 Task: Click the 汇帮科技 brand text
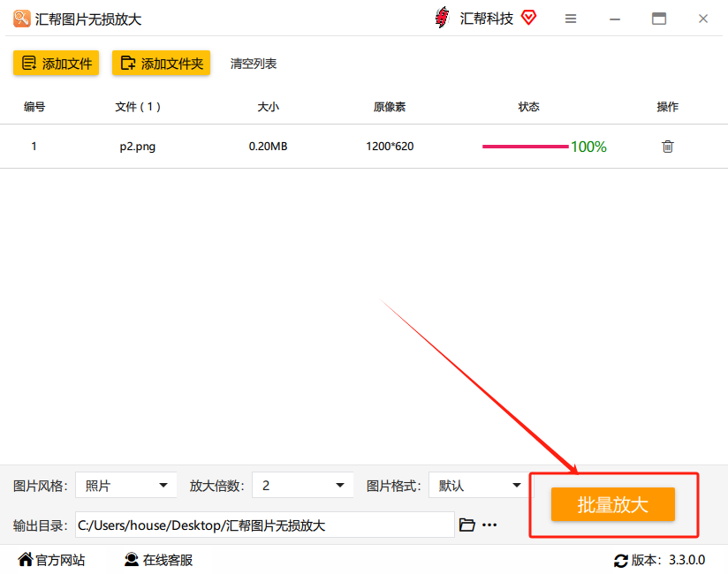click(486, 19)
